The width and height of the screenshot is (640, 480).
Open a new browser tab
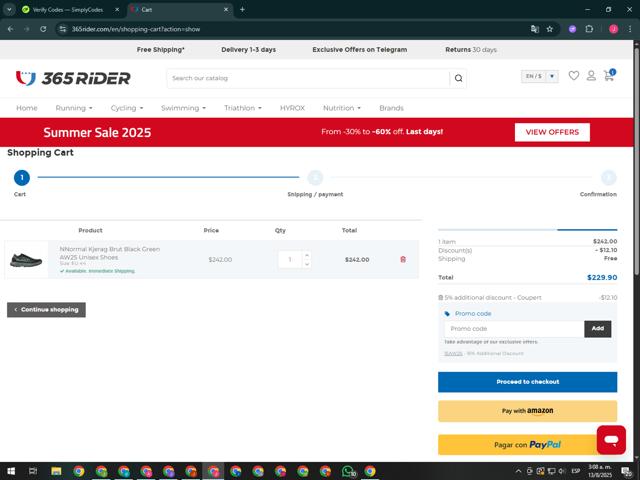click(242, 9)
